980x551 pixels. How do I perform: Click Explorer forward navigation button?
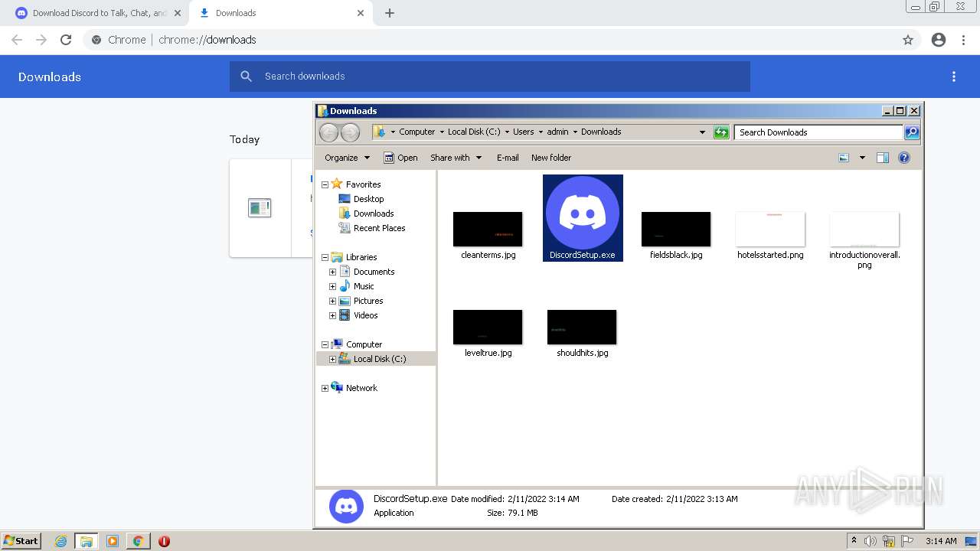pos(350,132)
